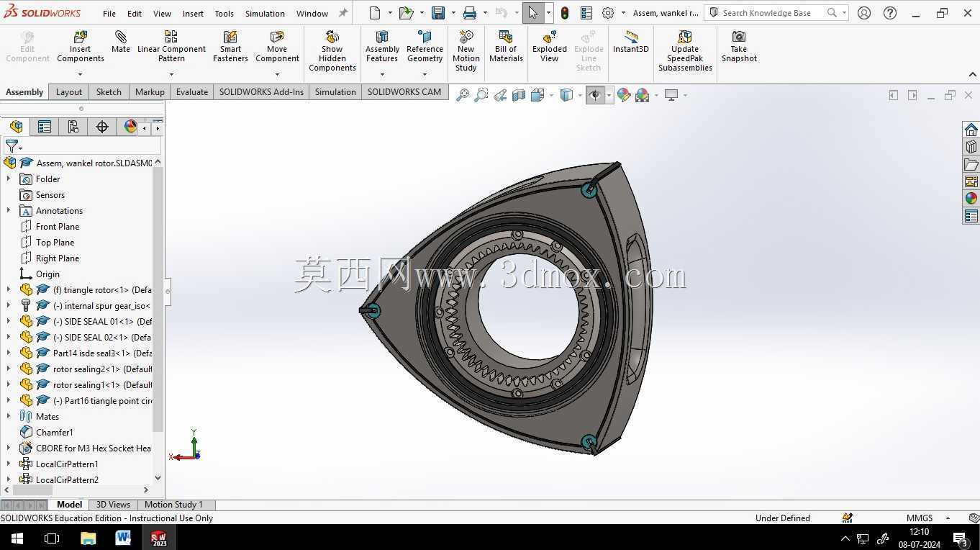Open the DimXpertManager crosshair tab

(x=102, y=127)
